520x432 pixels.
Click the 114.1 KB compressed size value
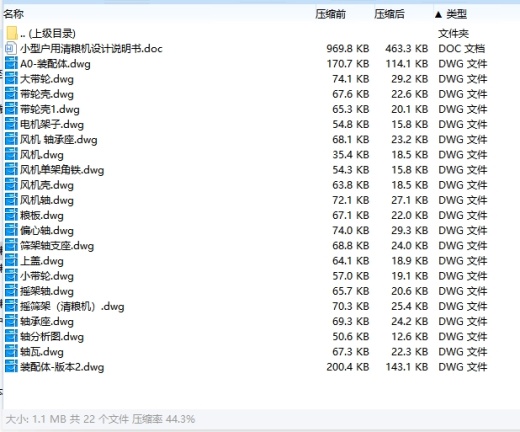[407, 64]
